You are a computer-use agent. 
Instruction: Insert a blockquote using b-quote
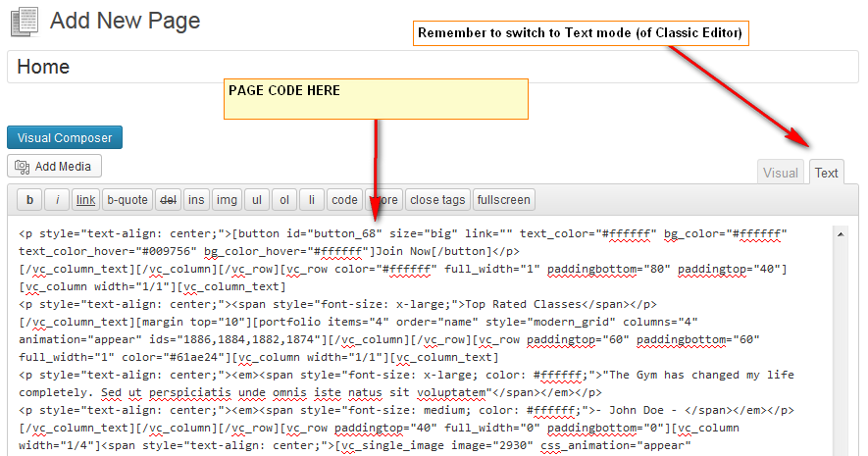(x=127, y=200)
